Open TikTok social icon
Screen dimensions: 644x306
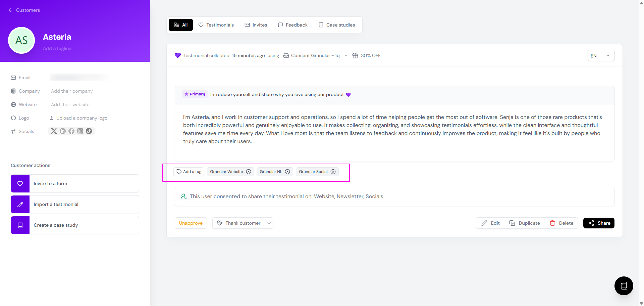coord(89,131)
